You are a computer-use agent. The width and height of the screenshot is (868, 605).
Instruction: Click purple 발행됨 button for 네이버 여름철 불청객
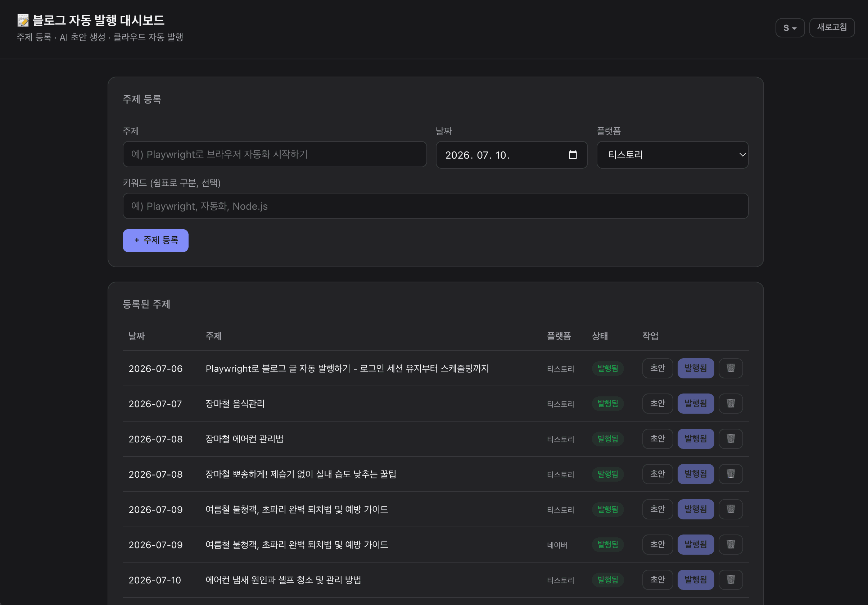(696, 544)
